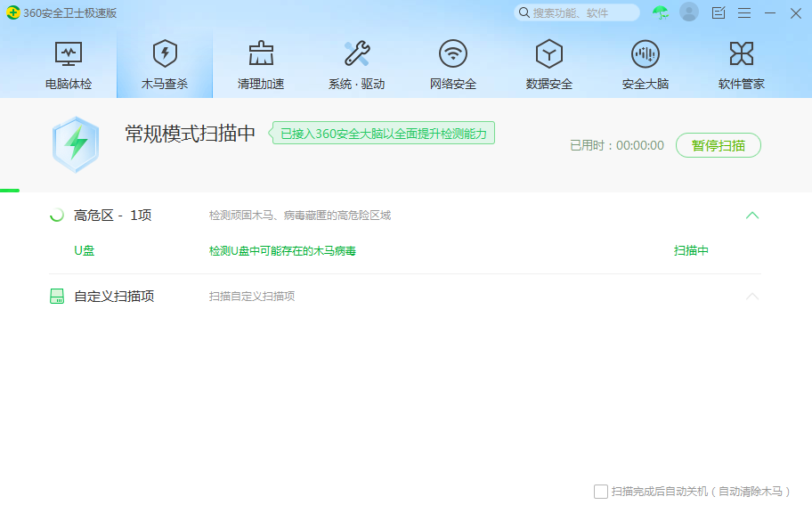This screenshot has width=812, height=513.
Task: Collapse the 高危区 section
Action: 752,215
